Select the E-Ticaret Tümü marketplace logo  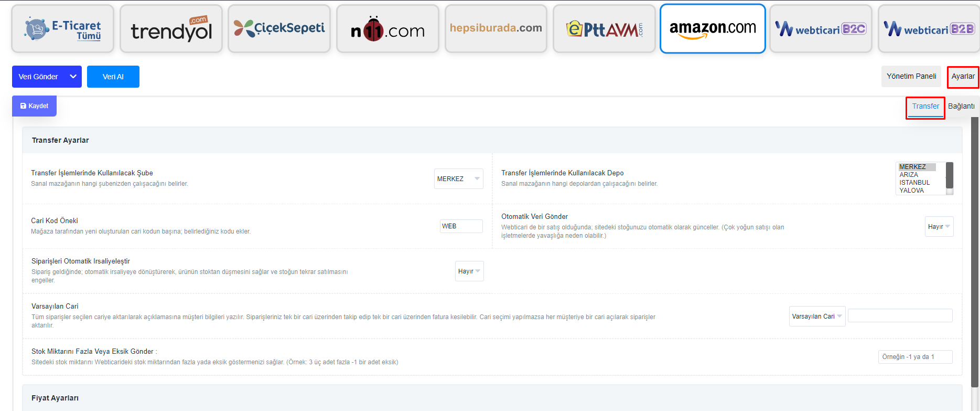62,29
